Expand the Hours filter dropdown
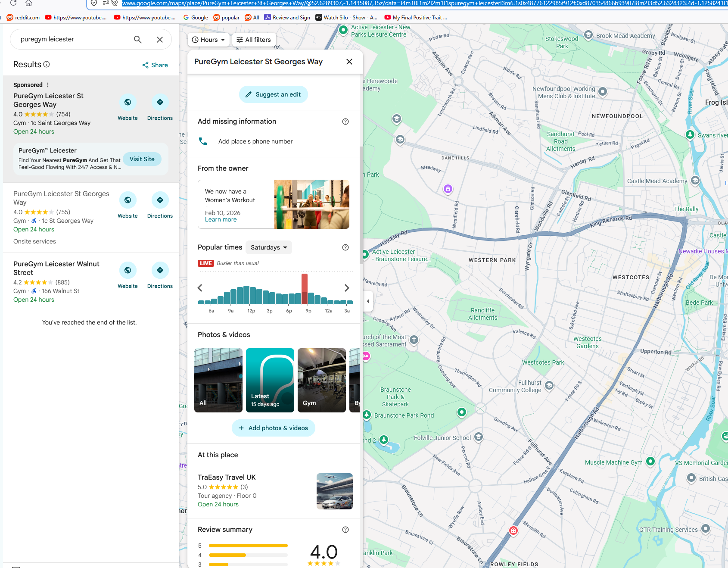 click(x=209, y=40)
